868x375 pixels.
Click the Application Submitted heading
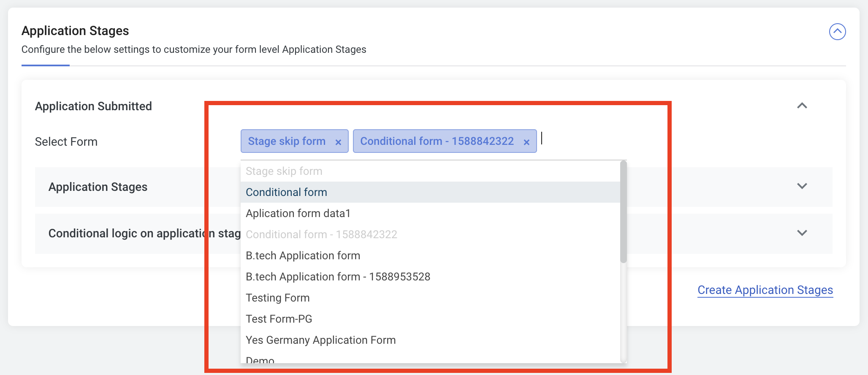(x=93, y=106)
